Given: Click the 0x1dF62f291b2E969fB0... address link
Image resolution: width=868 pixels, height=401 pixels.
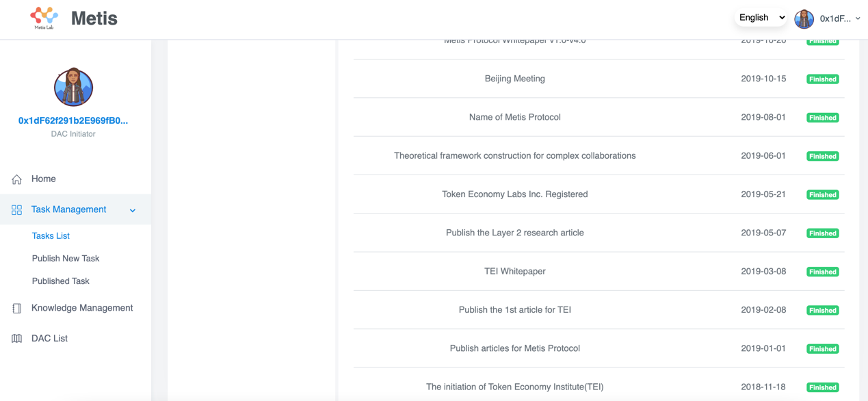Looking at the screenshot, I should pos(73,120).
